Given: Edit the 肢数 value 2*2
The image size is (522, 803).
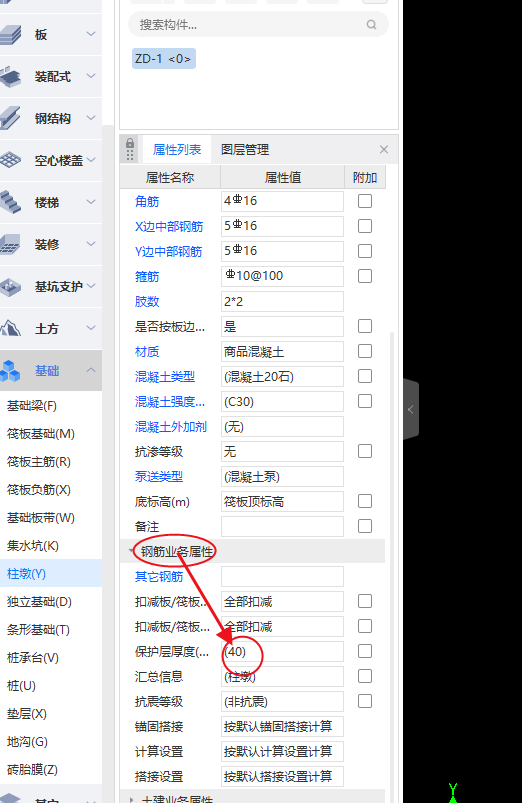Looking at the screenshot, I should pyautogui.click(x=282, y=302).
